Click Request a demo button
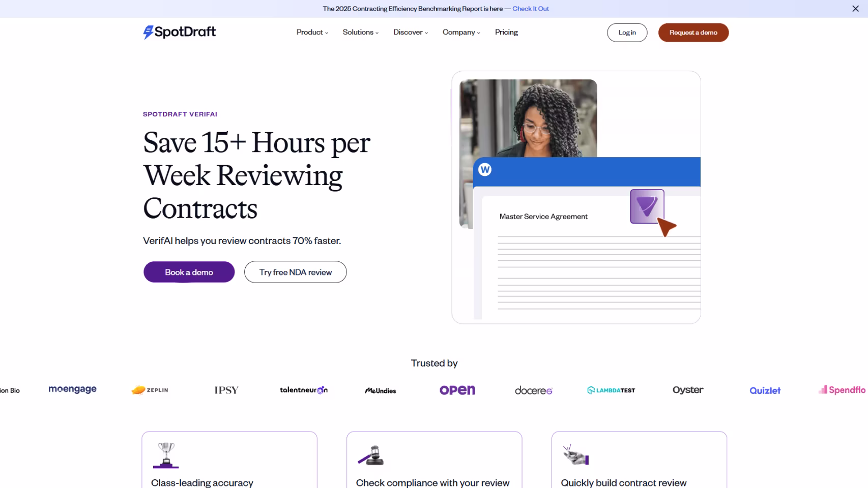 693,33
